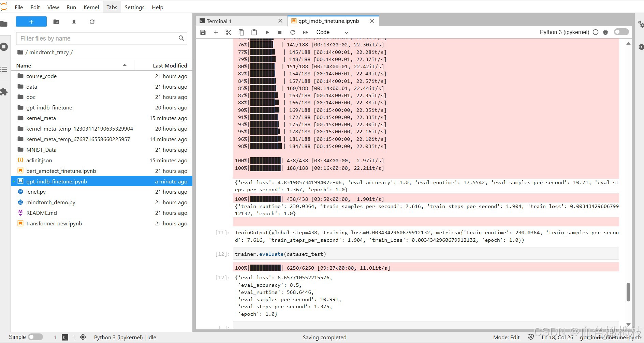The height and width of the screenshot is (343, 644).
Task: Open the Edit menu
Action: tap(35, 7)
